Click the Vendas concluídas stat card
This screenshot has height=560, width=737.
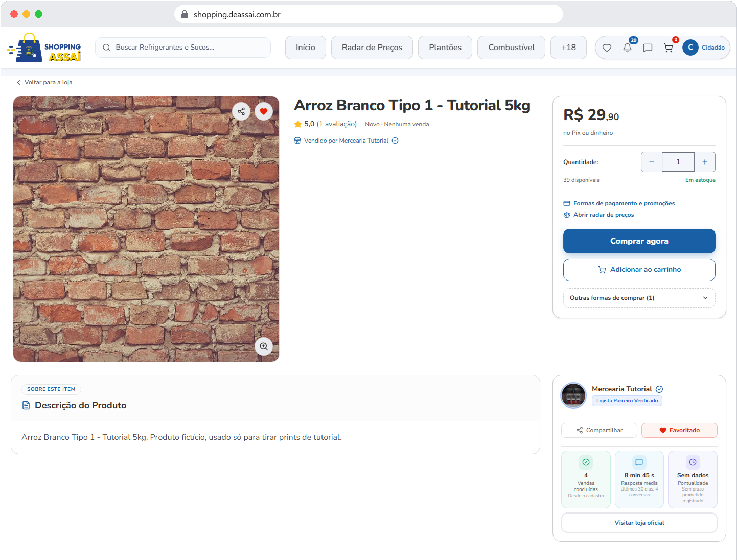(x=586, y=479)
